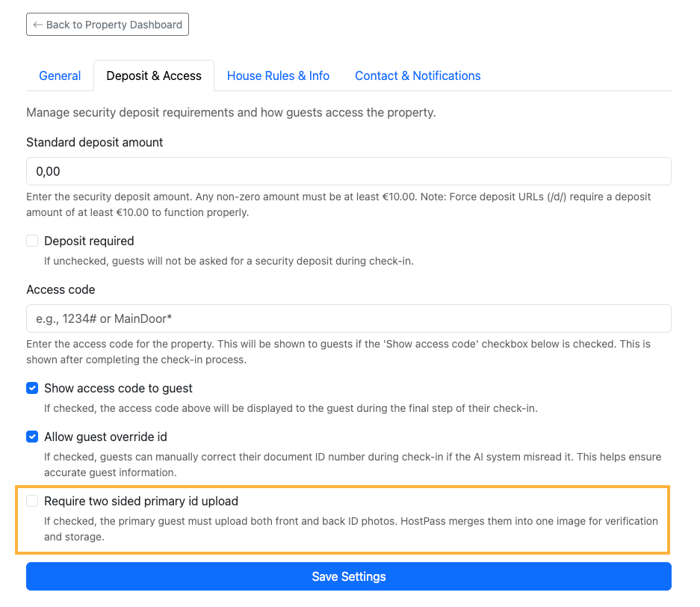The image size is (700, 607).
Task: Click the access code help text paragraph
Action: coord(338,351)
